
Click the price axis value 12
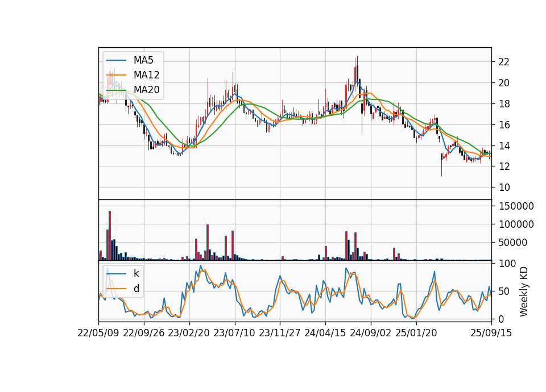tap(504, 166)
